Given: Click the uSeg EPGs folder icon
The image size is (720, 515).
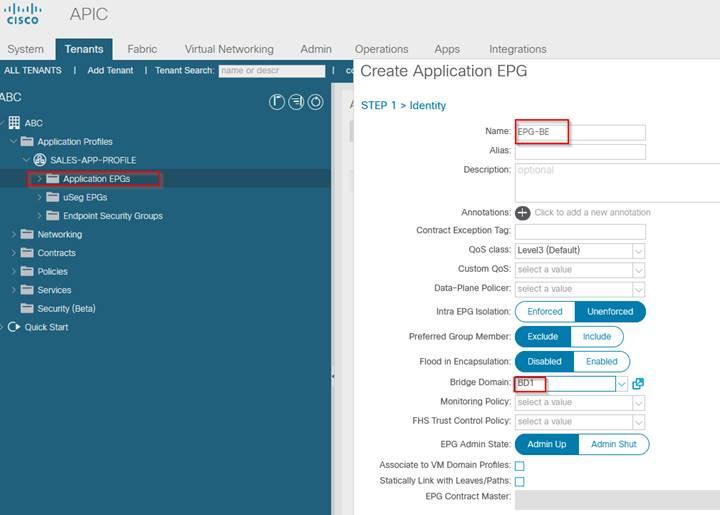Looking at the screenshot, I should 53,197.
